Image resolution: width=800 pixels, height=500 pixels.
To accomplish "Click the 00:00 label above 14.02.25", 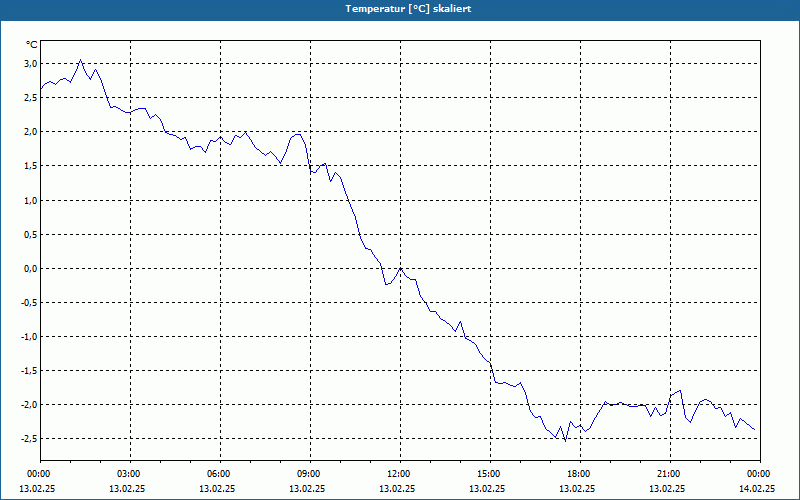I will click(760, 474).
